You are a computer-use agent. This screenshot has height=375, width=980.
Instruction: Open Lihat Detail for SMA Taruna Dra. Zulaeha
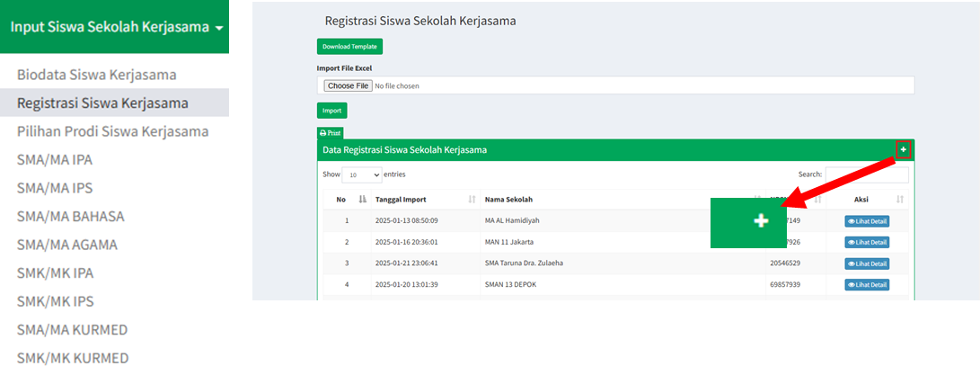(867, 263)
